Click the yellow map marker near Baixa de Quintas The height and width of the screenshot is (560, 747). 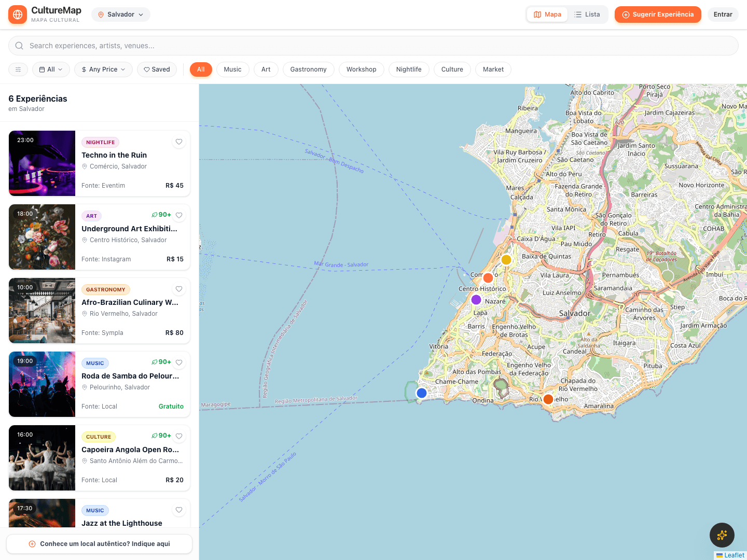[506, 259]
